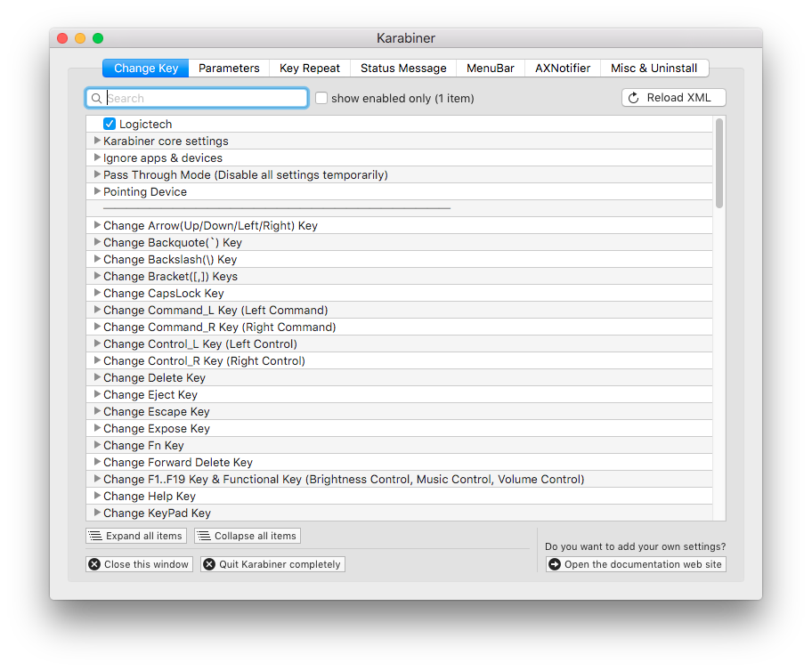Toggle show enabled only checkbox
Image resolution: width=812 pixels, height=671 pixels.
321,98
